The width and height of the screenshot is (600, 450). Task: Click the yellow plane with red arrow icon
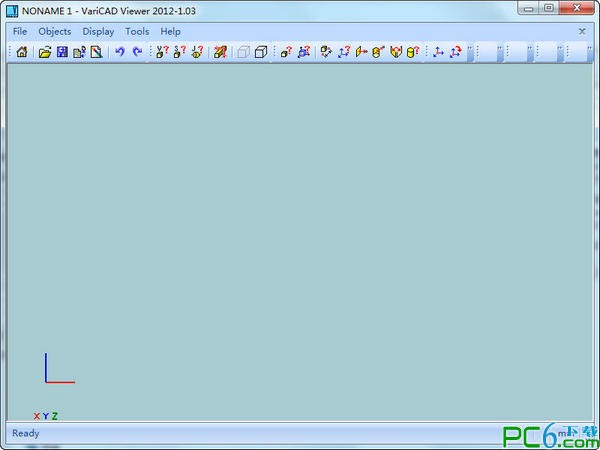[x=361, y=52]
